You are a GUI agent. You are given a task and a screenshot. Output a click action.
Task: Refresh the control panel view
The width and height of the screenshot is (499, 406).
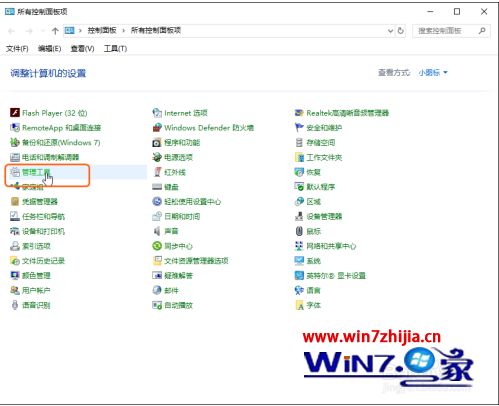click(401, 31)
